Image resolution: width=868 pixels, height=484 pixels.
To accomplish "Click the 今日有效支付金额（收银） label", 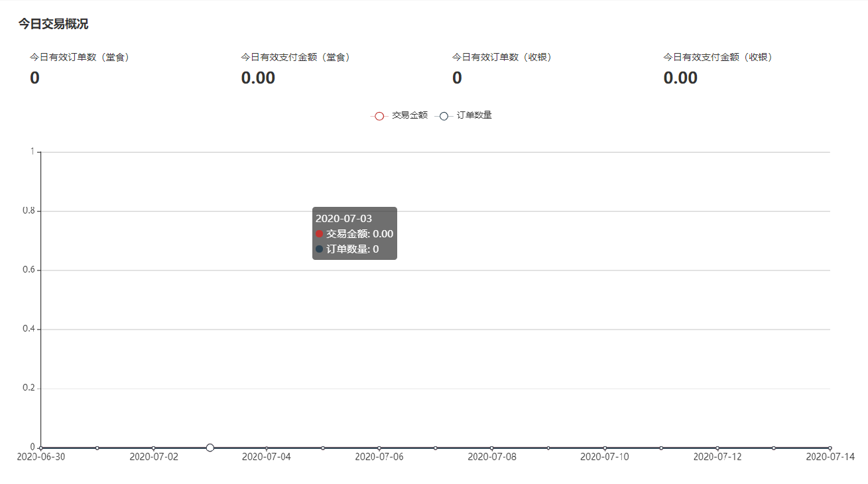I will (x=719, y=58).
